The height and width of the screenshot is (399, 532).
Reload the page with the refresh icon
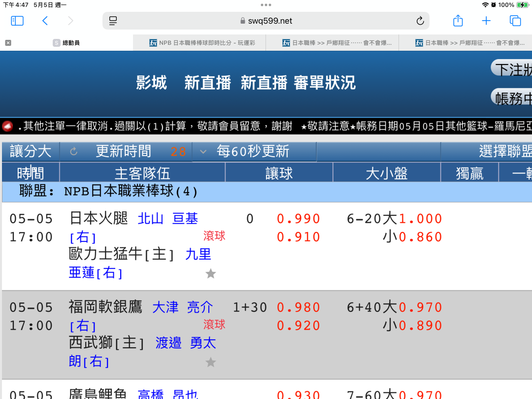click(420, 21)
